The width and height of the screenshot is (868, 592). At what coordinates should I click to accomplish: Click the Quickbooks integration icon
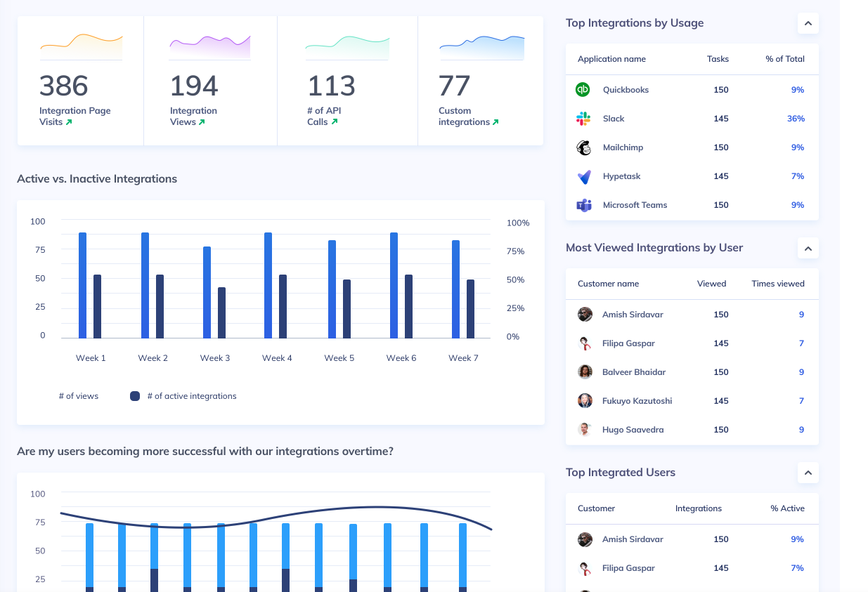click(x=584, y=89)
